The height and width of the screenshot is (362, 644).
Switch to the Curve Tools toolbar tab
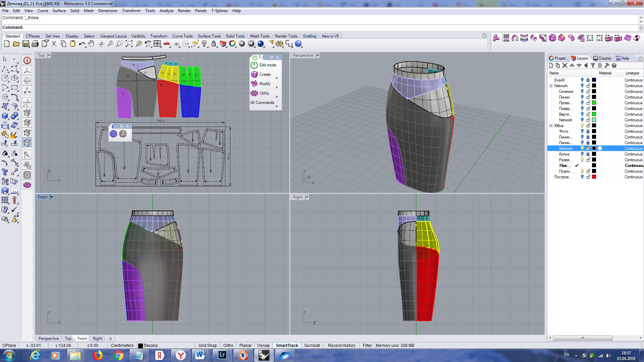click(182, 36)
